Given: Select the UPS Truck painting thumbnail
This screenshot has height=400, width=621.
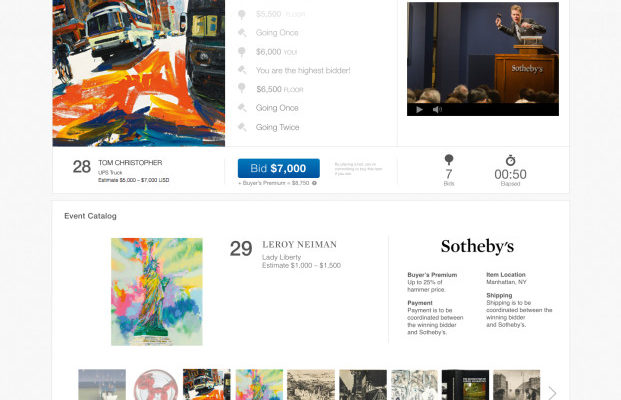Looking at the screenshot, I should [206, 385].
